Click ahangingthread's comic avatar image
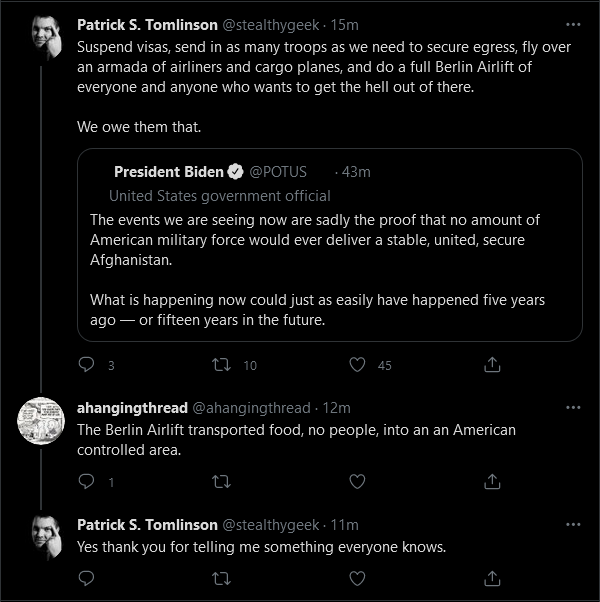Image resolution: width=600 pixels, height=602 pixels. 41,421
